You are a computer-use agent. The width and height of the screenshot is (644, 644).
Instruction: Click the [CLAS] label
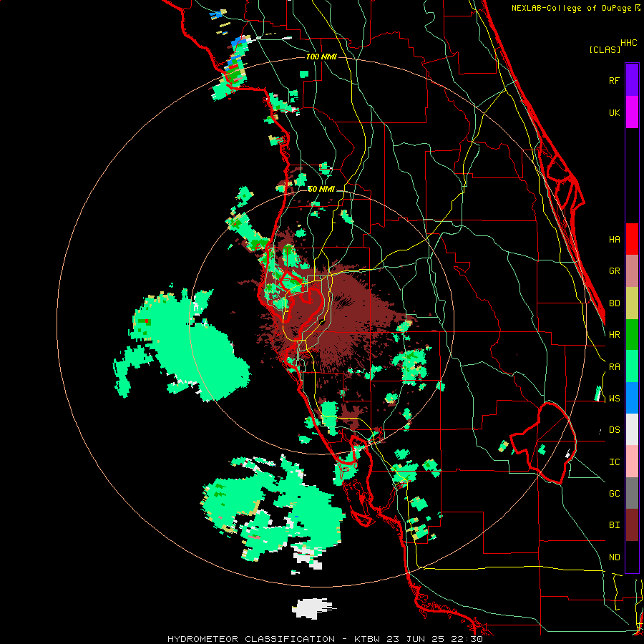(605, 49)
